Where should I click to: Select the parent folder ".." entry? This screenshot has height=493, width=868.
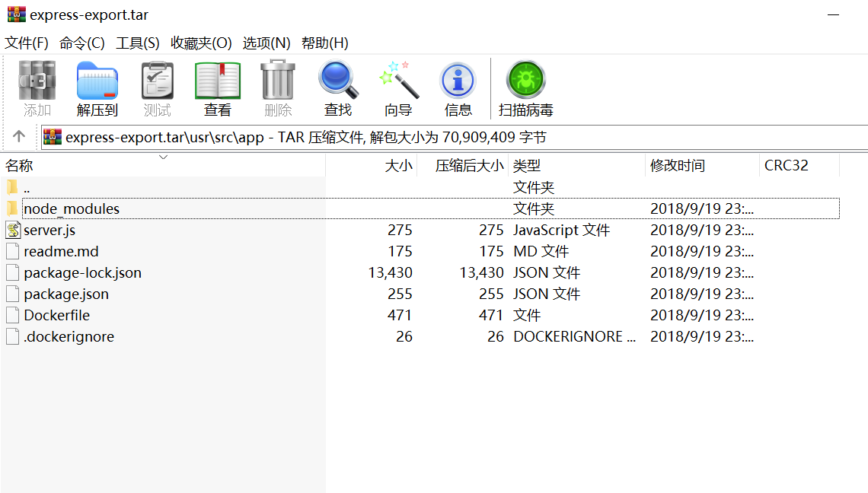coord(27,187)
